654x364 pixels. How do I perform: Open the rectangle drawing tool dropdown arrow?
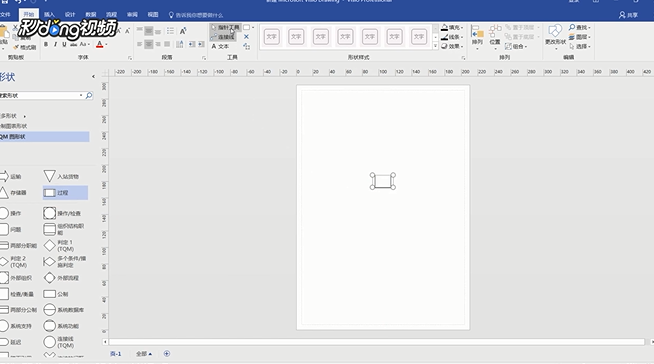coord(253,28)
